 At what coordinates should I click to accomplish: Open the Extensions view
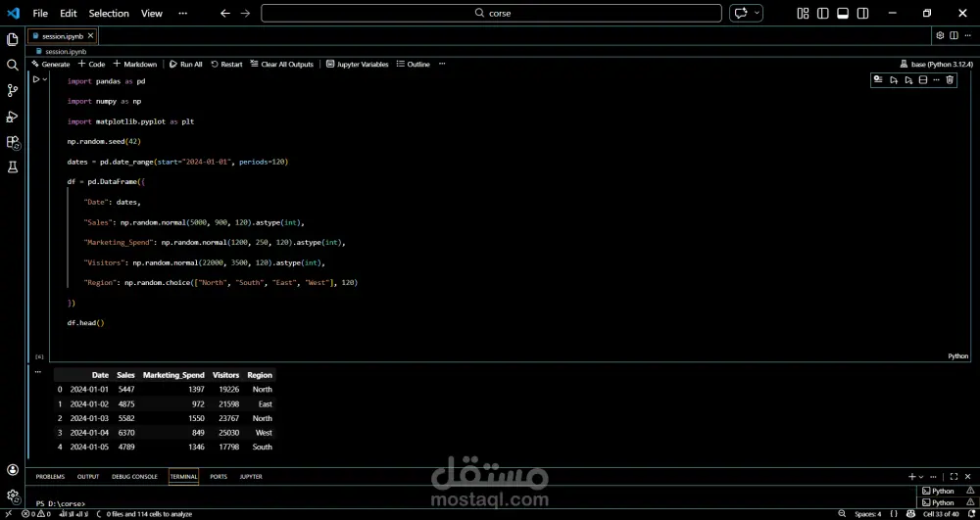click(x=13, y=142)
